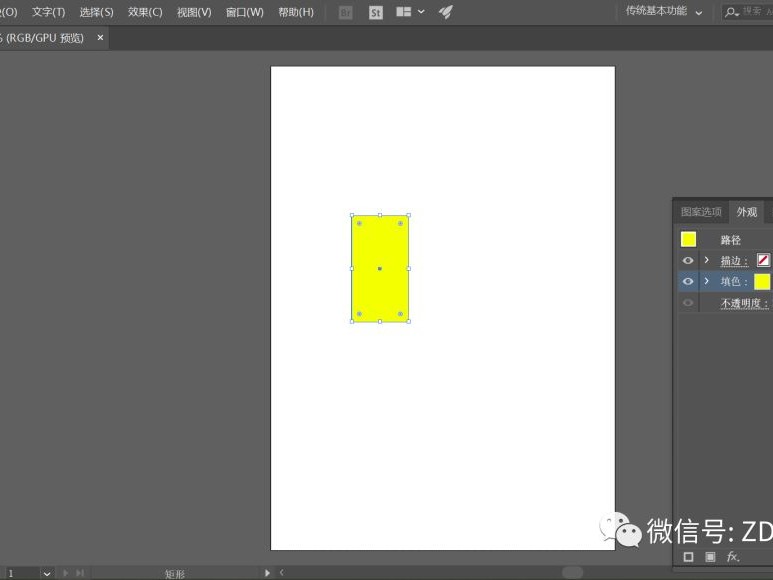Click the arrange documents grid icon

[x=404, y=12]
